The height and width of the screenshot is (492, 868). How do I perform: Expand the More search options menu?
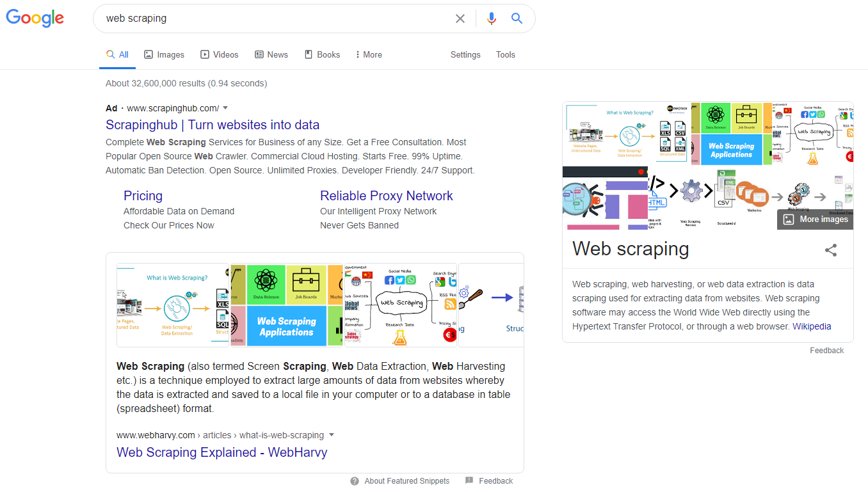(369, 55)
